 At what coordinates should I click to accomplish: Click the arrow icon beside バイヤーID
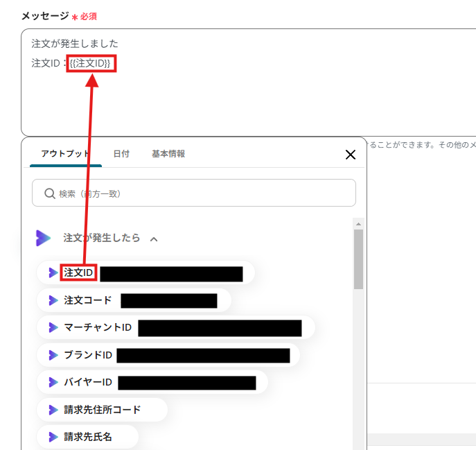(53, 382)
